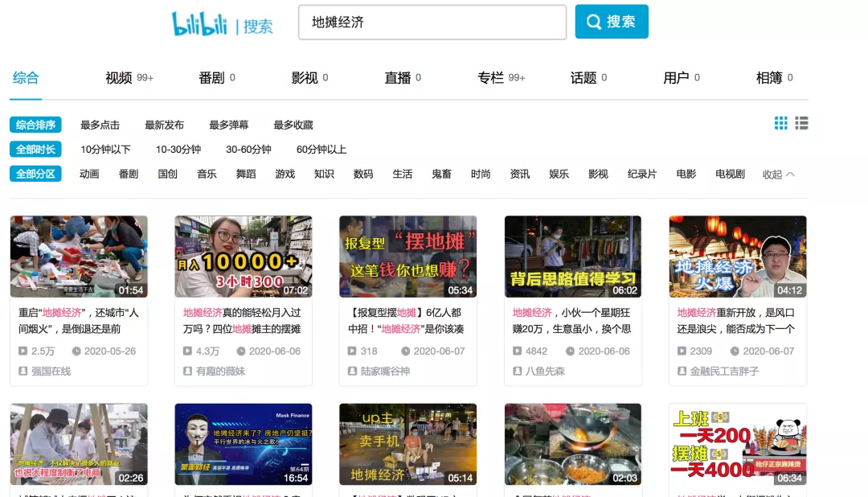This screenshot has width=868, height=497.
Task: Switch to list view layout
Action: coord(801,123)
